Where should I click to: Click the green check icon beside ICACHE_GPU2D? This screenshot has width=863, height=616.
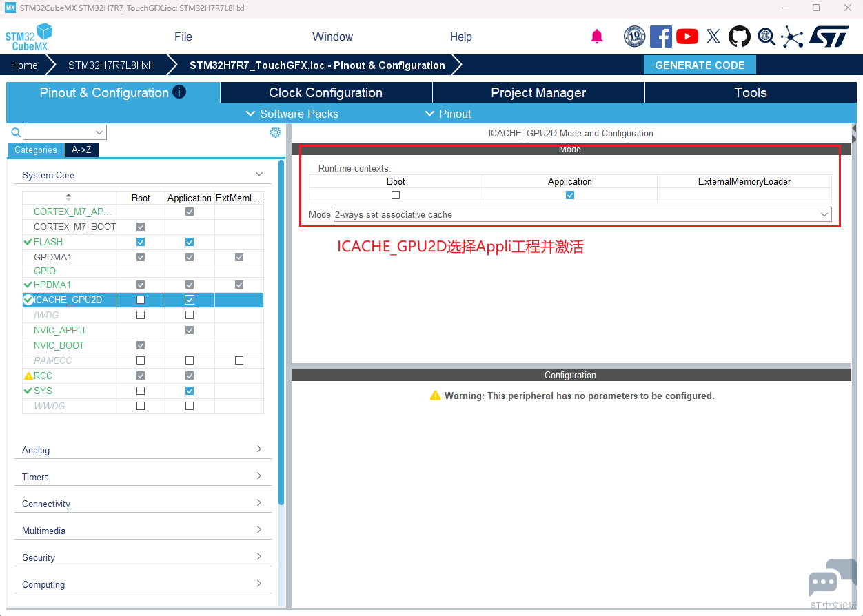(28, 300)
